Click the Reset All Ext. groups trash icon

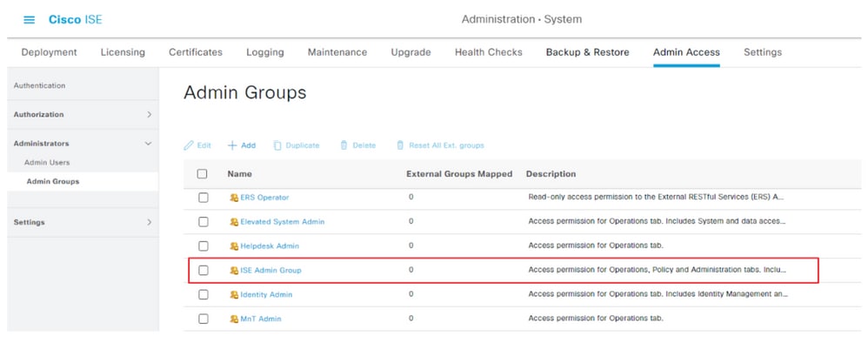(x=400, y=145)
